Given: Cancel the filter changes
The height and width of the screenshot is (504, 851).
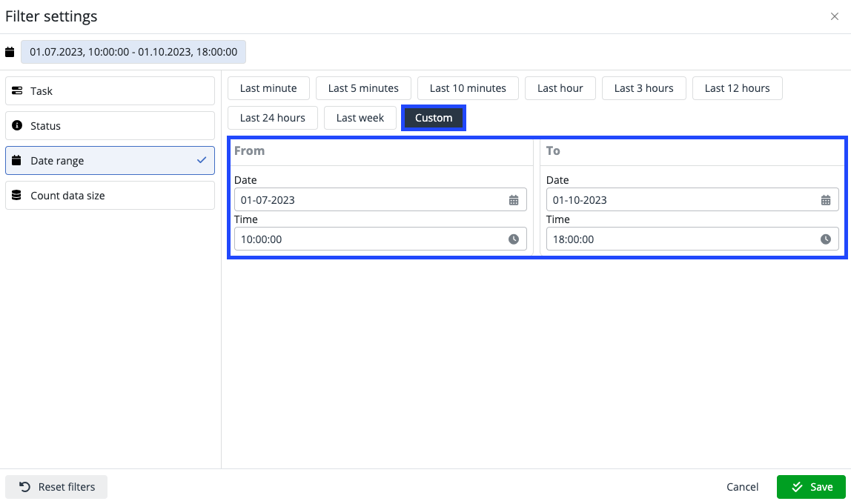Looking at the screenshot, I should [742, 487].
